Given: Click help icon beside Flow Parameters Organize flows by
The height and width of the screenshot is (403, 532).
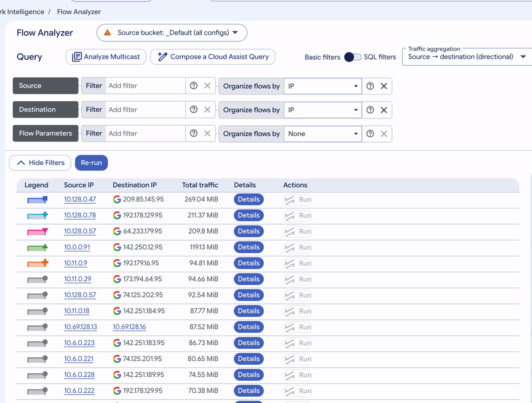Looking at the screenshot, I should pyautogui.click(x=370, y=134).
